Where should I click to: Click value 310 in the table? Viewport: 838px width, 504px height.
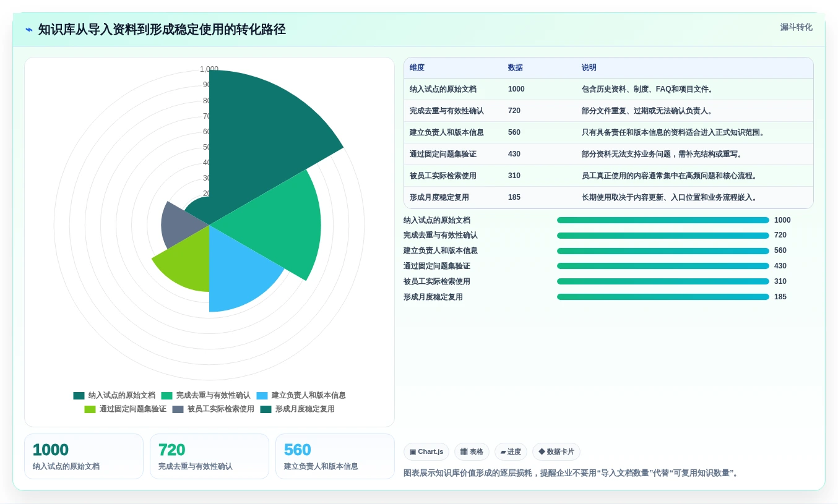514,176
